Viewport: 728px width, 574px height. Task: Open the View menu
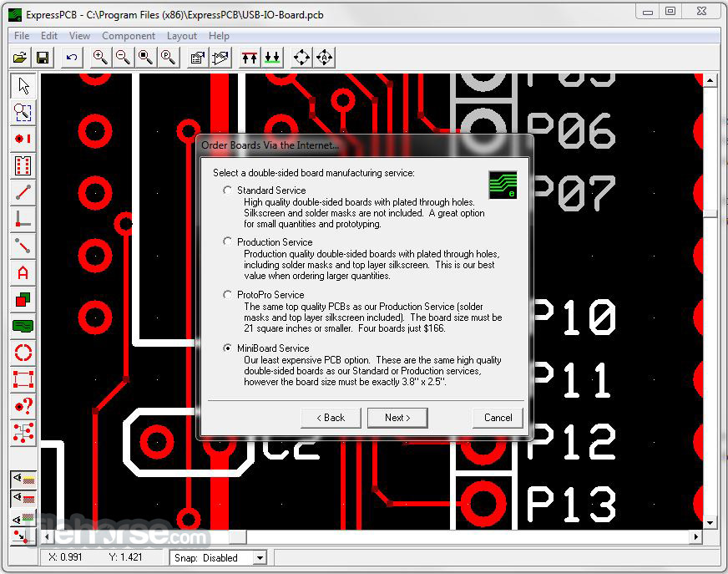79,36
